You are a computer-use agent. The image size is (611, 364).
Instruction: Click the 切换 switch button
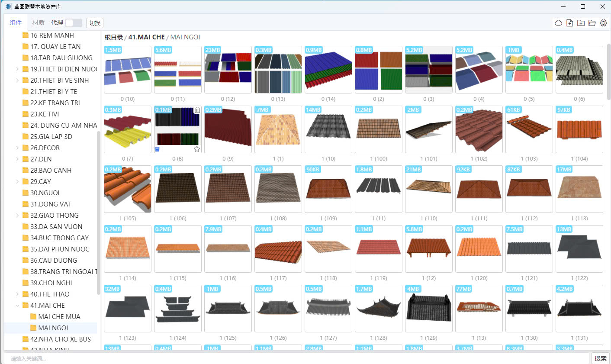coord(95,23)
